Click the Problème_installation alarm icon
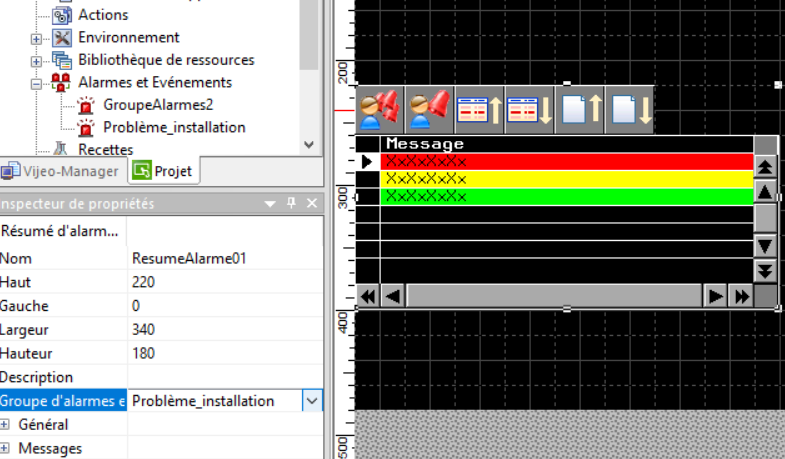The image size is (785, 459). click(x=86, y=128)
